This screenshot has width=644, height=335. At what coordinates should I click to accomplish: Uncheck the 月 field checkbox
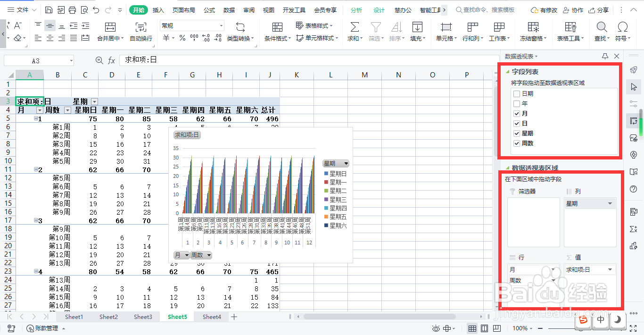coord(516,113)
